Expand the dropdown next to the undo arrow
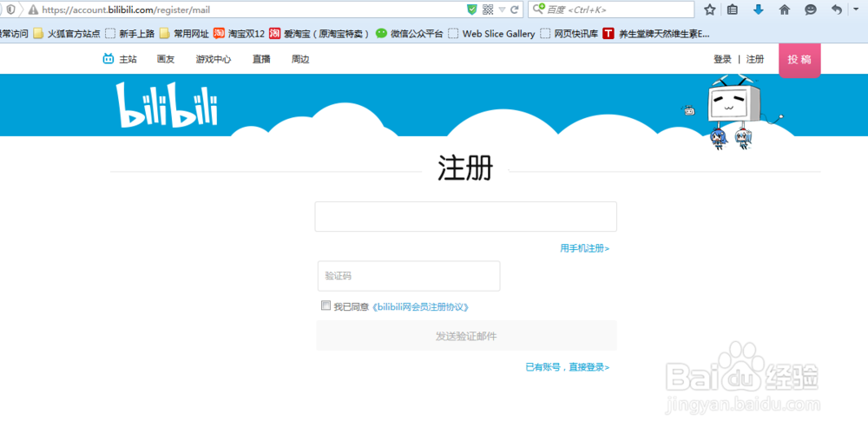 pos(855,10)
